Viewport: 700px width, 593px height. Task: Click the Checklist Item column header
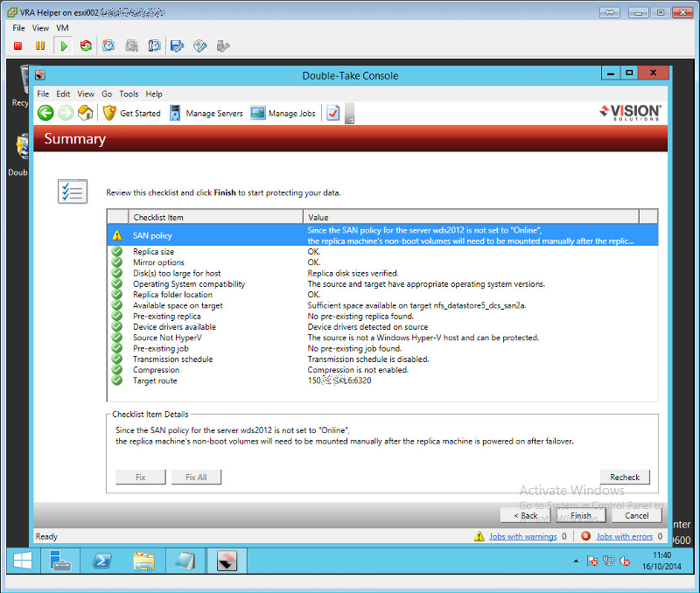(215, 217)
